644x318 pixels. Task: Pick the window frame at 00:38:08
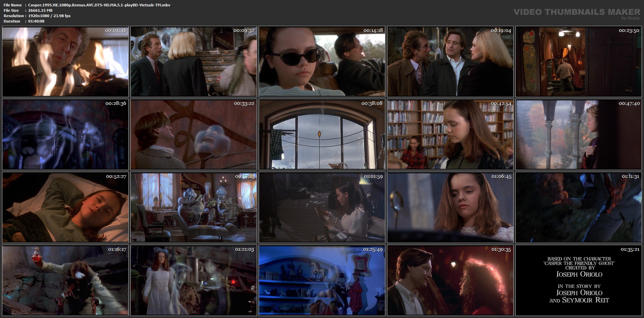coord(322,134)
